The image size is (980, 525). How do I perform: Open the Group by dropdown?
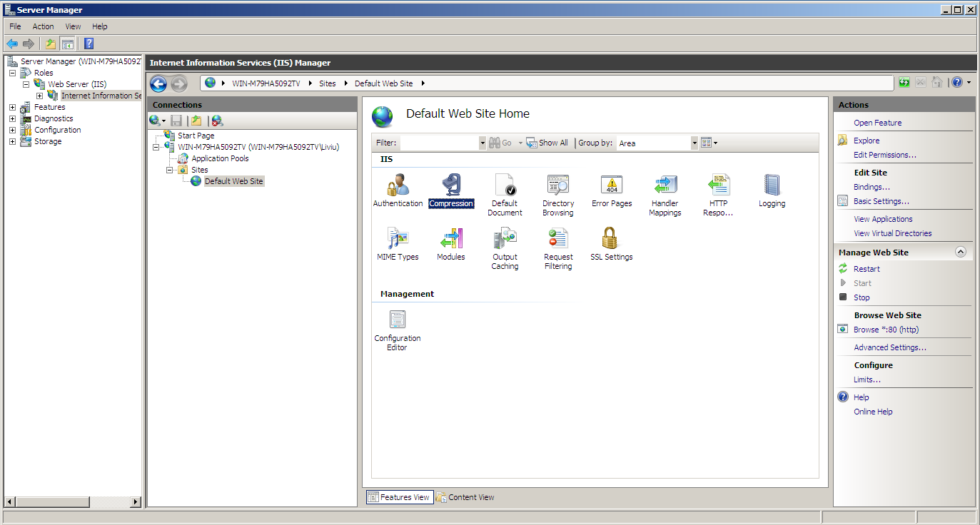pos(694,143)
